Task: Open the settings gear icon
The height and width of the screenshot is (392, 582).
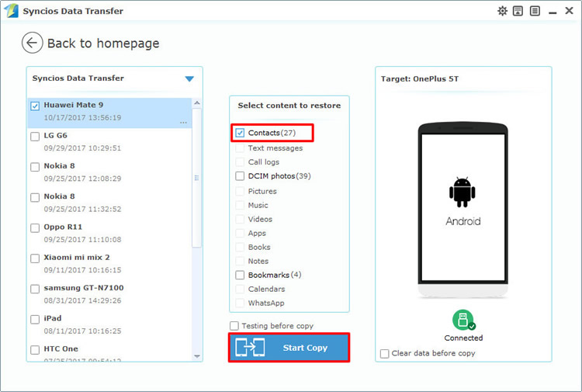Action: [x=502, y=11]
